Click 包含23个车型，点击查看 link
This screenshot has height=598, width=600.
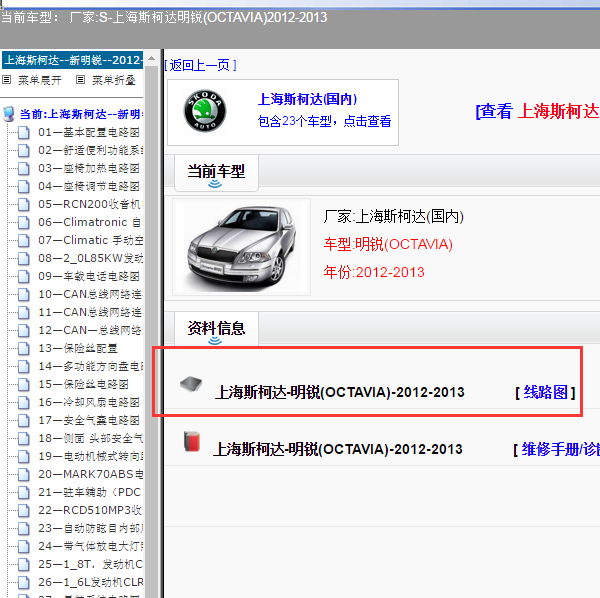[324, 121]
